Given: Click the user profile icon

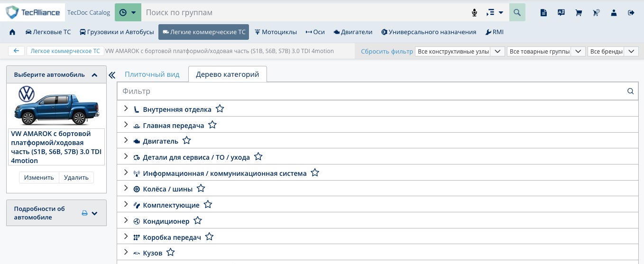Looking at the screenshot, I should pos(614,13).
